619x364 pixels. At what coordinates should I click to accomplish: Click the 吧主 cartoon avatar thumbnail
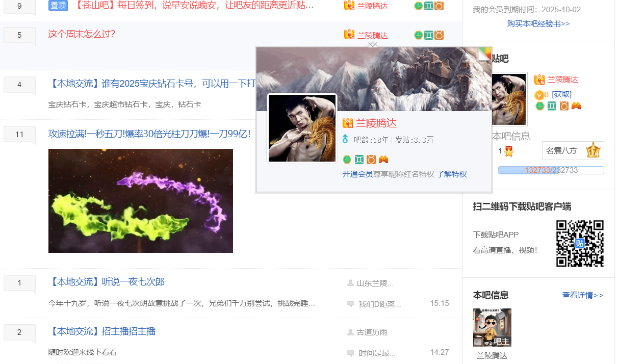pyautogui.click(x=492, y=327)
